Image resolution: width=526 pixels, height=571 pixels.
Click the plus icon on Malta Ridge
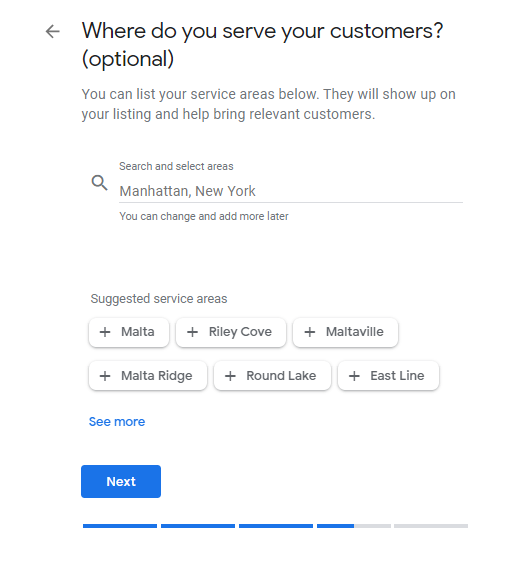click(105, 376)
